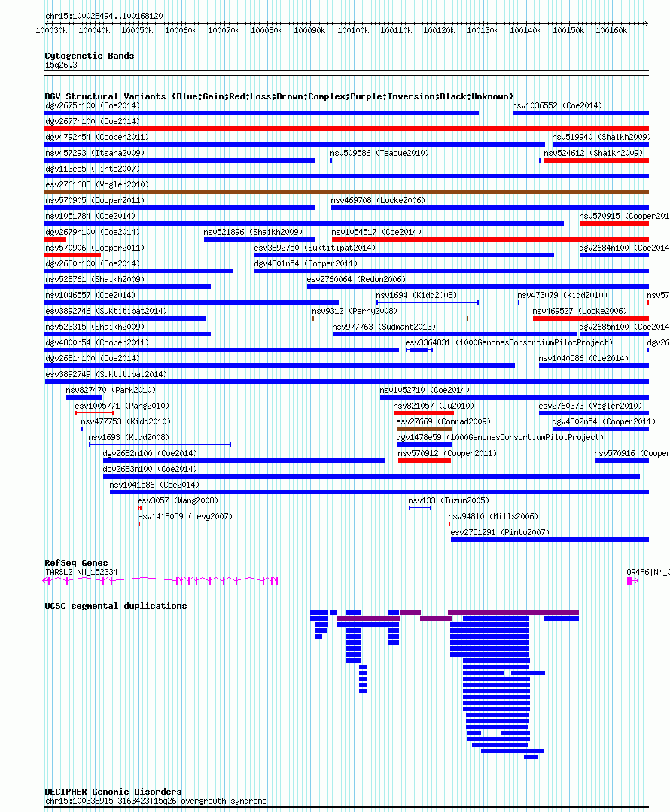Select loss variant esv1005771 (Pang2010)
The image size is (670, 812).
pyautogui.click(x=122, y=406)
